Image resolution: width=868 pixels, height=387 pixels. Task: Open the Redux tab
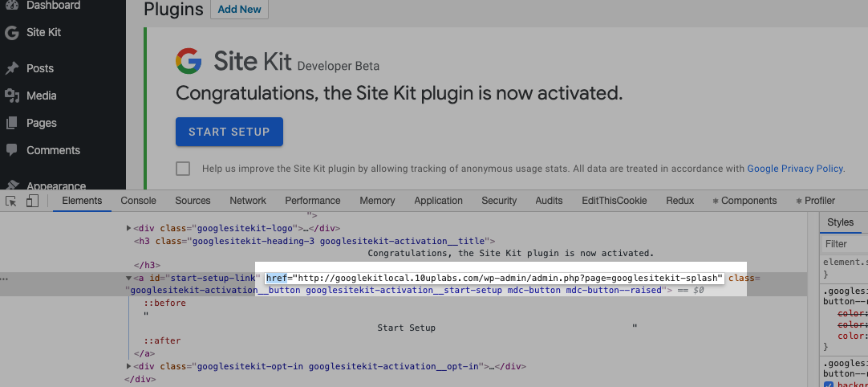679,201
